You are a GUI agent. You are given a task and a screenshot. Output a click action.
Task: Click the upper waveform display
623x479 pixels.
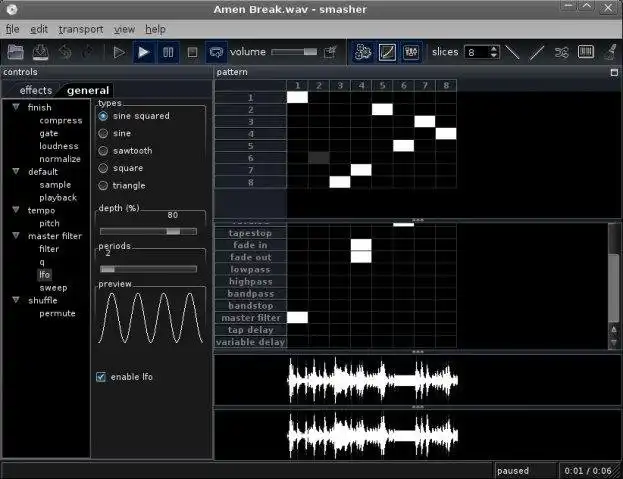click(x=415, y=380)
